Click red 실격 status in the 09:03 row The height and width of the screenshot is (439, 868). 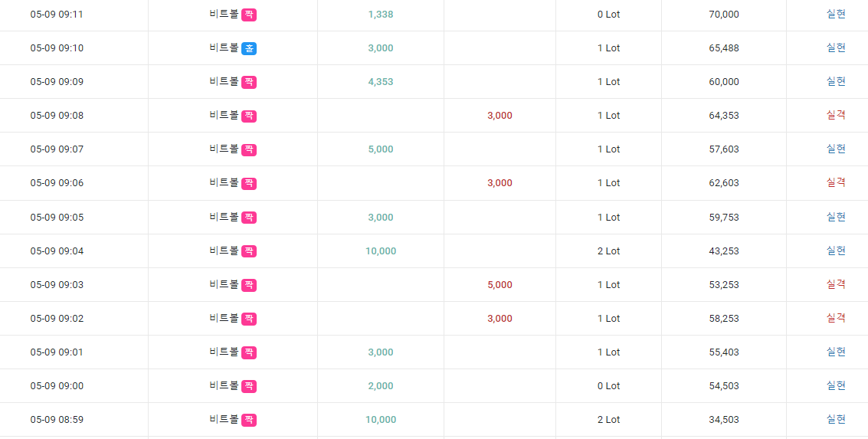tap(836, 284)
